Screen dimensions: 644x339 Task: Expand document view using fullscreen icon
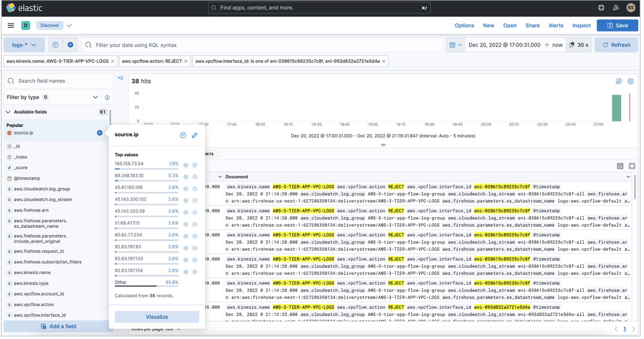(632, 165)
